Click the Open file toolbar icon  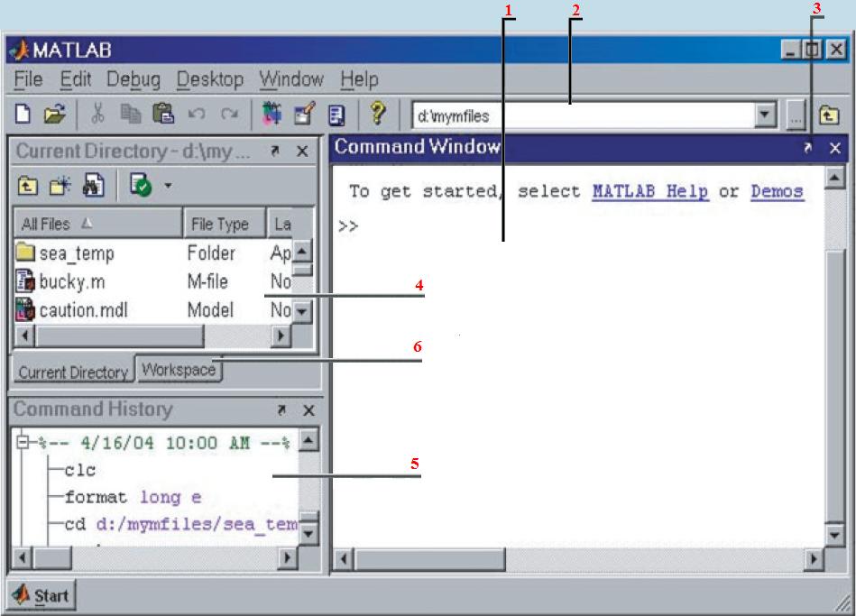click(55, 115)
